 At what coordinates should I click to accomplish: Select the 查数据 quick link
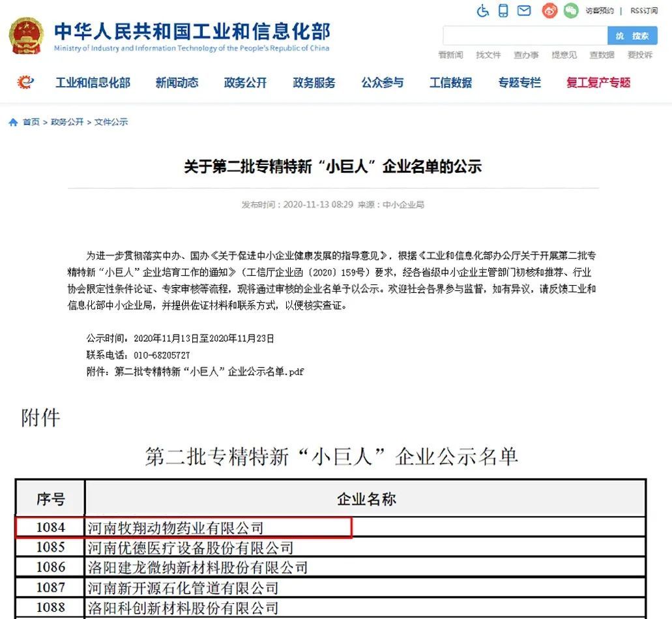click(x=602, y=55)
